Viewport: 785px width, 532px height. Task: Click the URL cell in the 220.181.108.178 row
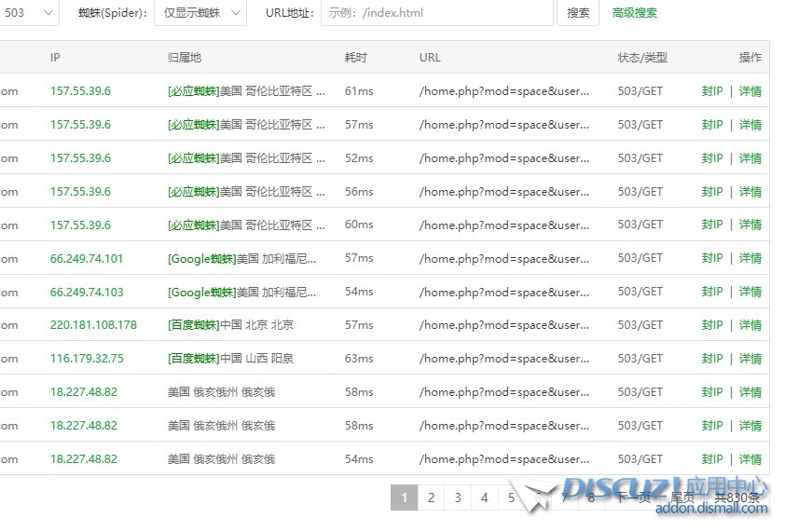[504, 325]
